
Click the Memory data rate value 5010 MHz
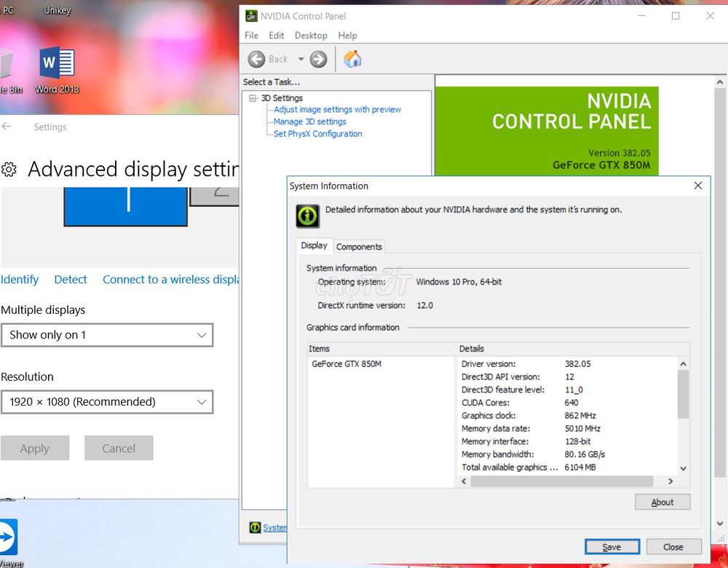[582, 429]
